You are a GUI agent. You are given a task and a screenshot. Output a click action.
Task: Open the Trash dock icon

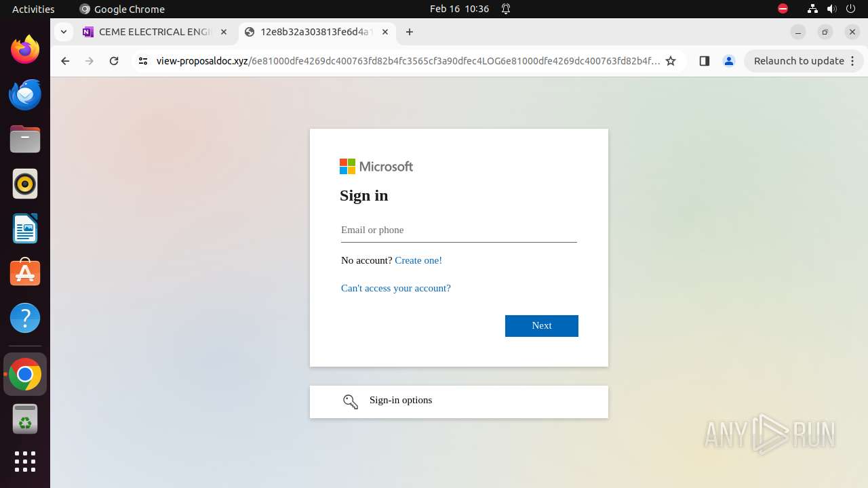25,419
